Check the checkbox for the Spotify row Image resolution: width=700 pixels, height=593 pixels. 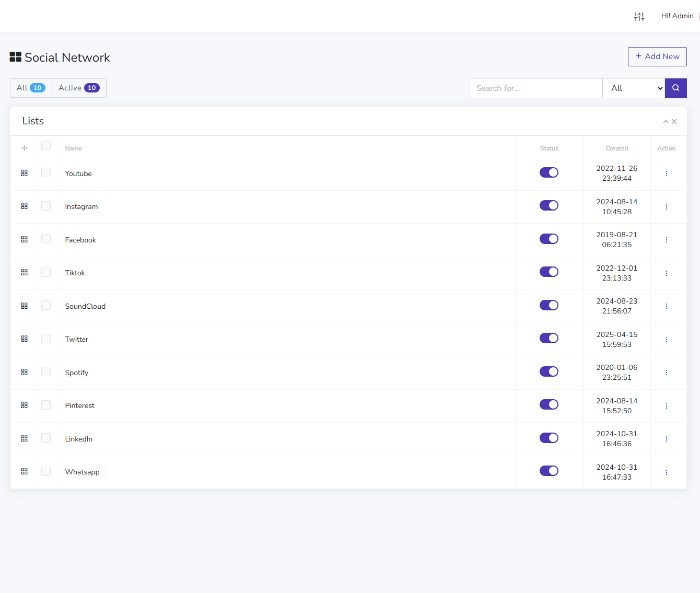tap(46, 371)
